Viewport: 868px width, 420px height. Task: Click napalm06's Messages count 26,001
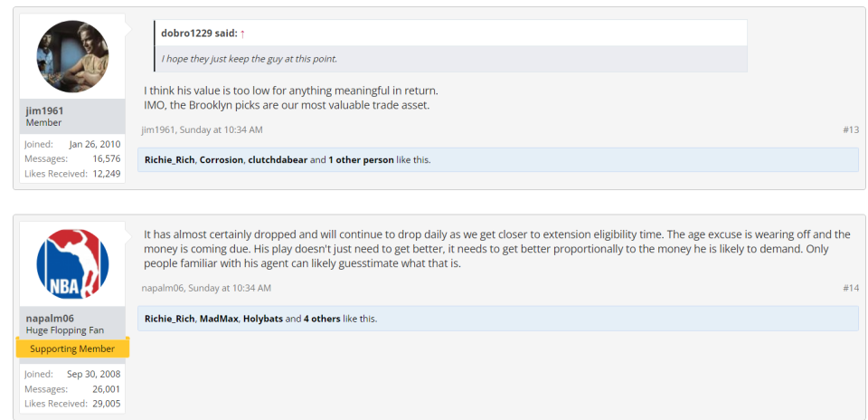[107, 389]
